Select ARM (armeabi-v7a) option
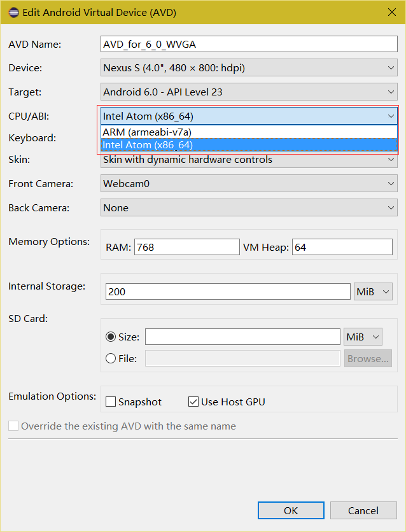Screen dimensions: 406x532 [x=249, y=132]
